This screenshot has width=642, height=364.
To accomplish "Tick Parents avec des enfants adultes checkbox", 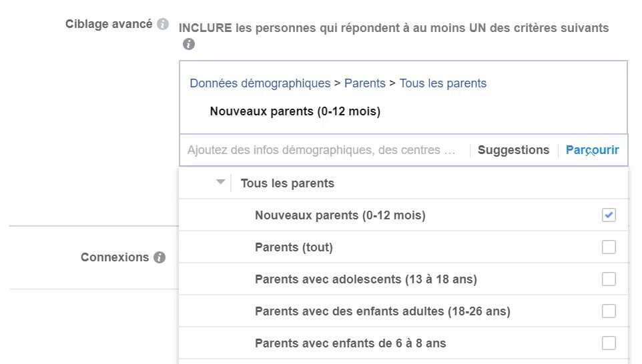I will pyautogui.click(x=609, y=311).
